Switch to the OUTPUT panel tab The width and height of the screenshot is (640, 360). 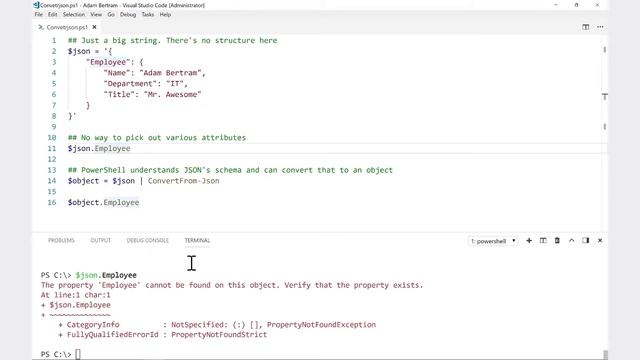click(100, 240)
